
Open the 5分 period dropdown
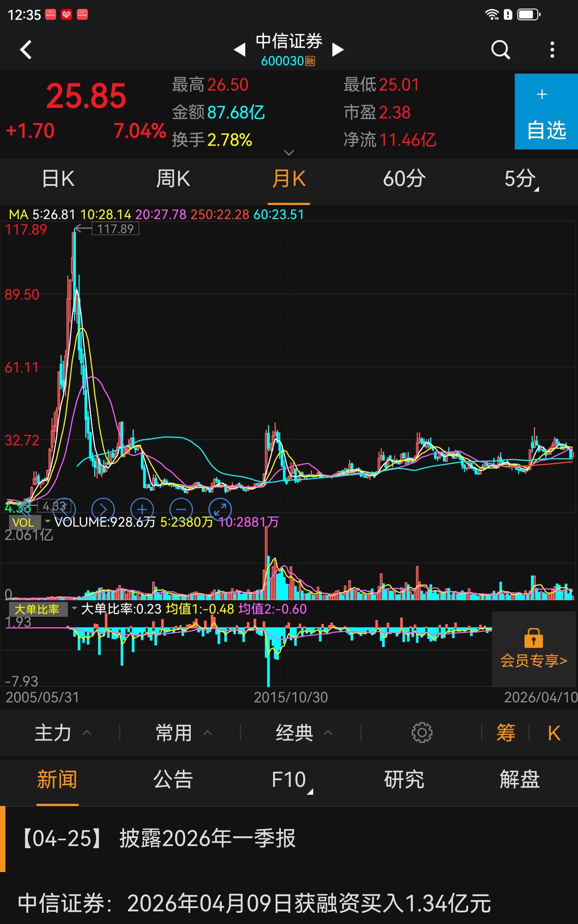click(521, 179)
